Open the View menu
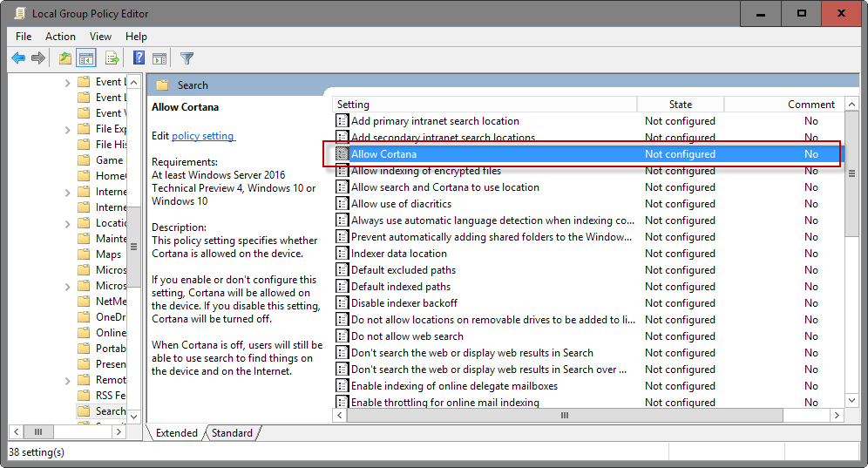Screen dimensions: 868x468 pyautogui.click(x=101, y=37)
